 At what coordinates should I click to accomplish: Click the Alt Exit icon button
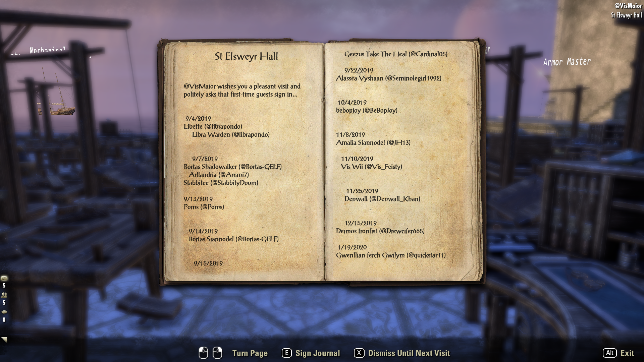pyautogui.click(x=609, y=353)
